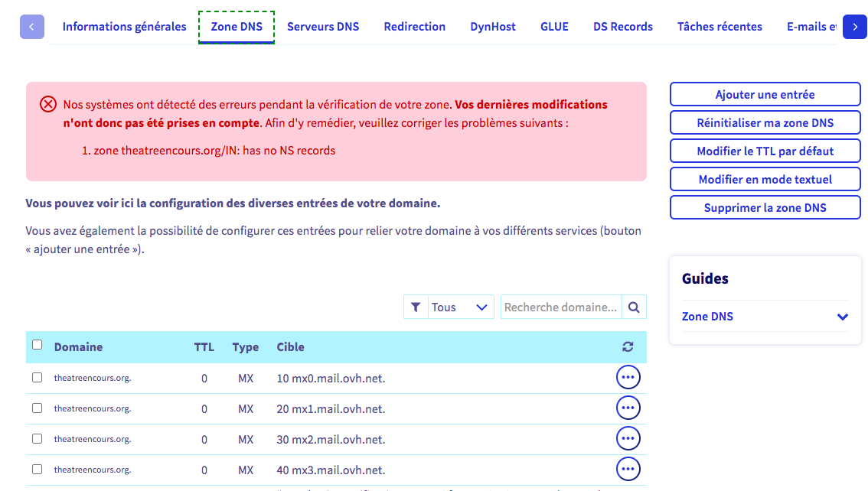Click the Supprimer la zone DNS button
The image size is (868, 491).
[x=765, y=208]
